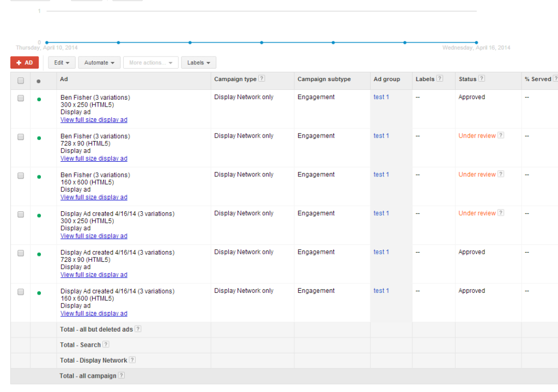Click the help icon beside Status header
Image resolution: width=558 pixels, height=392 pixels.
click(x=482, y=79)
